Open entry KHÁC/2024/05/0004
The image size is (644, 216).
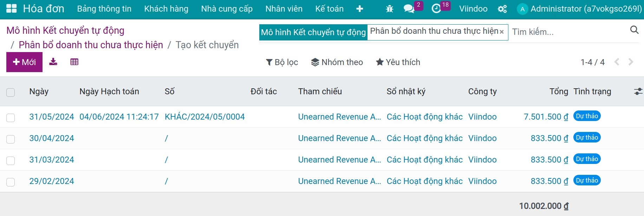[x=204, y=117]
